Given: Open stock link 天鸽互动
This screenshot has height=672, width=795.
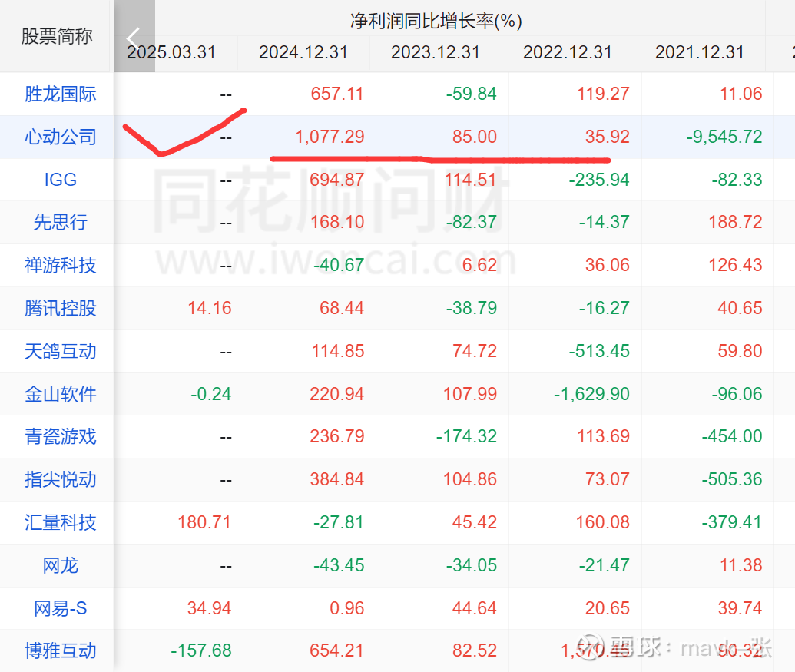Looking at the screenshot, I should [x=61, y=351].
